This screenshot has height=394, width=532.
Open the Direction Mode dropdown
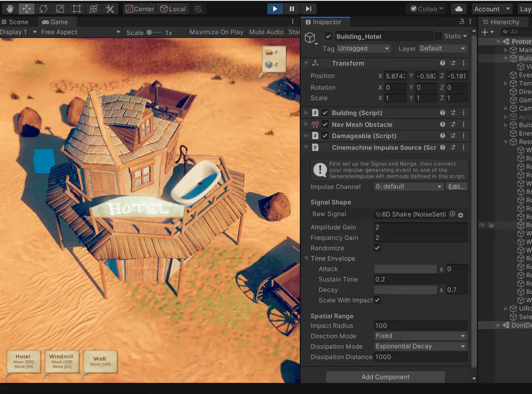[x=420, y=336]
